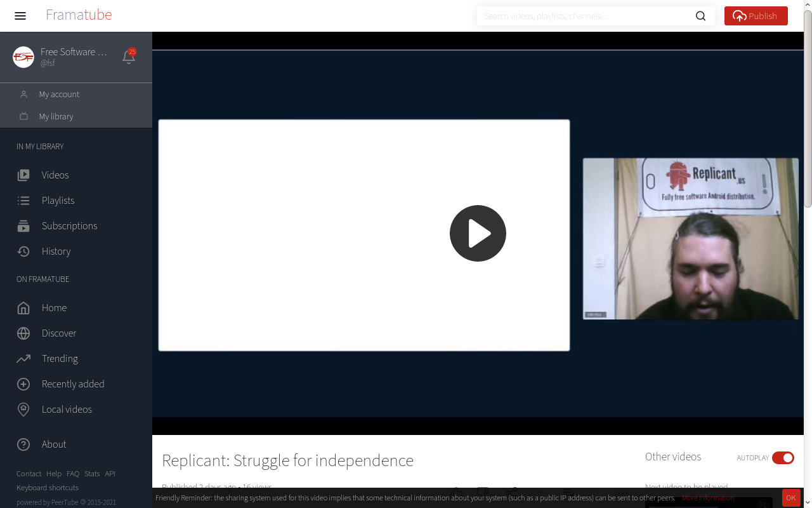Click the page vertical scrollbar
This screenshot has height=508, width=812.
tap(808, 108)
